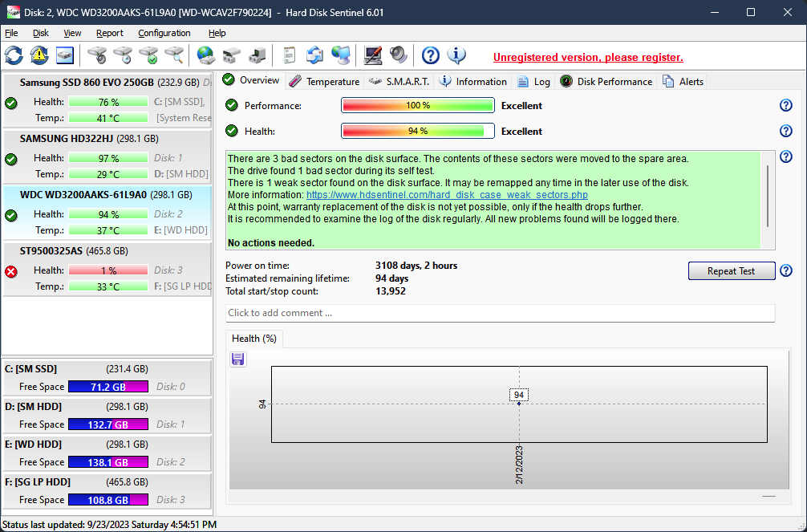Click the speaker sound toolbar icon
The width and height of the screenshot is (807, 532).
(399, 55)
